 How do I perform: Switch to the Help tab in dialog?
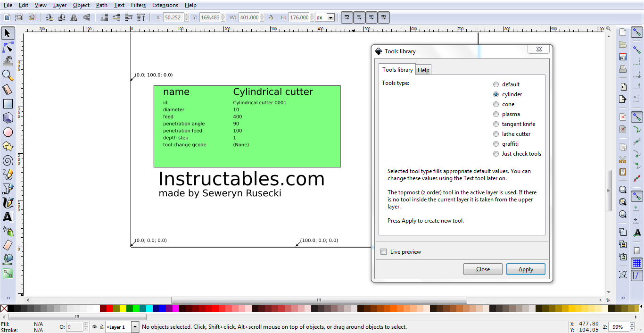[x=423, y=70]
